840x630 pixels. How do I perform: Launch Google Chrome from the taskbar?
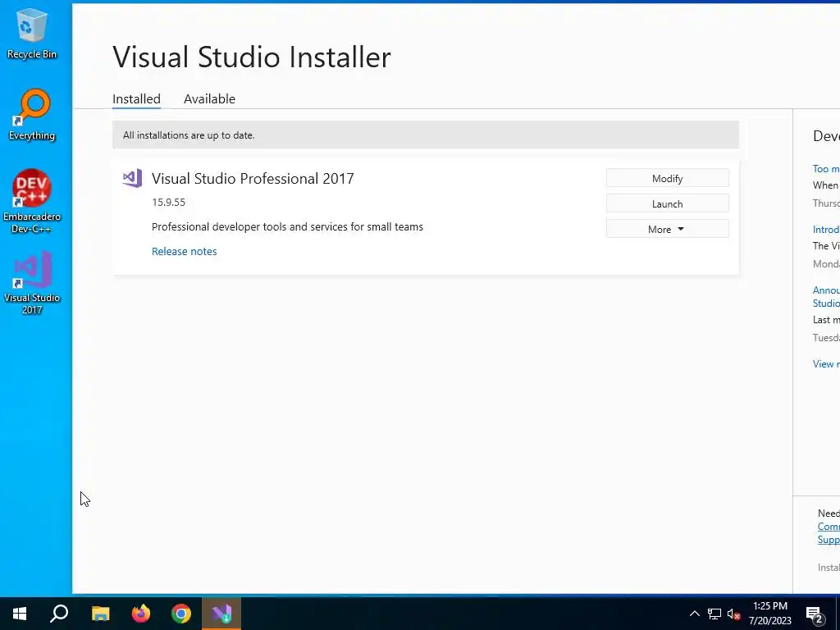181,614
